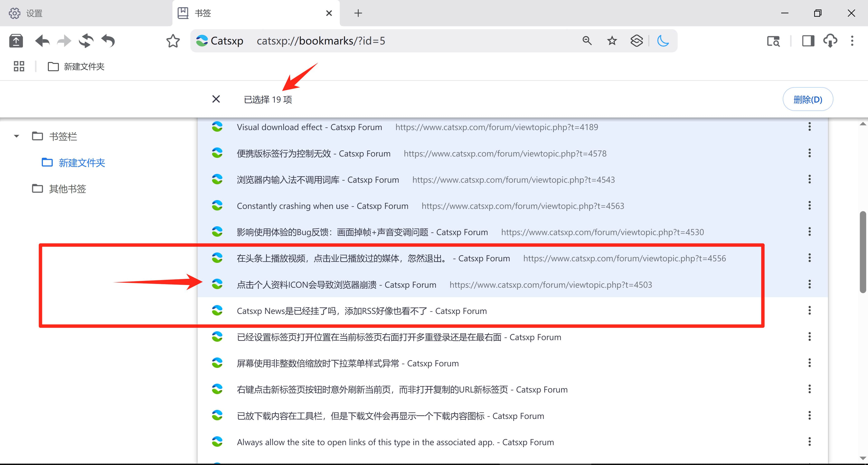Open more options for Constantly crashing when use bookmark
Image resolution: width=868 pixels, height=465 pixels.
click(809, 205)
